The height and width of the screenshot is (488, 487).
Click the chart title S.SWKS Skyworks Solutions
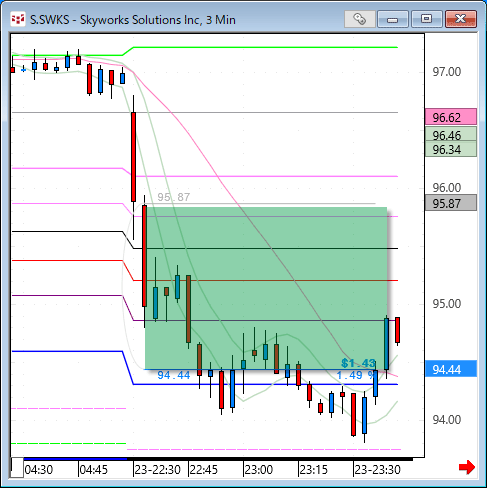(x=133, y=20)
